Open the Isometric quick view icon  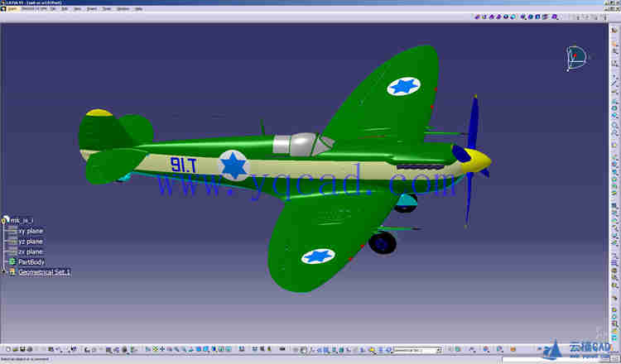[x=206, y=350]
